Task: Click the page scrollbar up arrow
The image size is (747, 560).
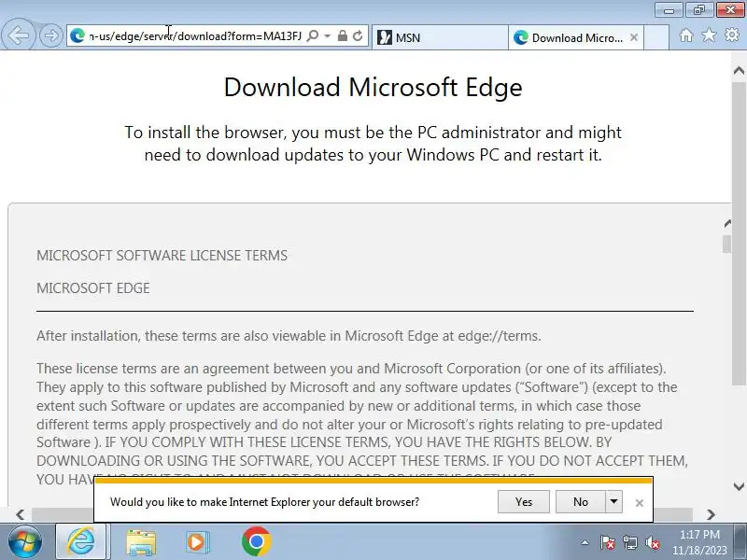Action: [x=739, y=71]
